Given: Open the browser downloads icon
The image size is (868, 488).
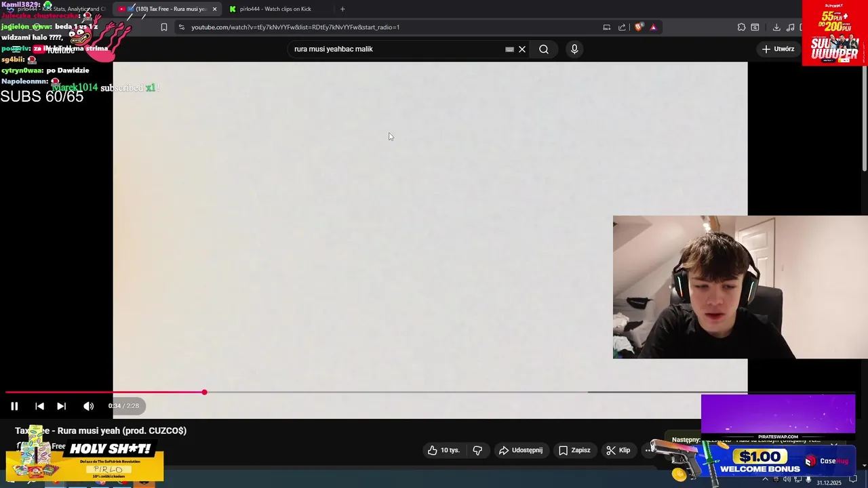Looking at the screenshot, I should pos(776,27).
